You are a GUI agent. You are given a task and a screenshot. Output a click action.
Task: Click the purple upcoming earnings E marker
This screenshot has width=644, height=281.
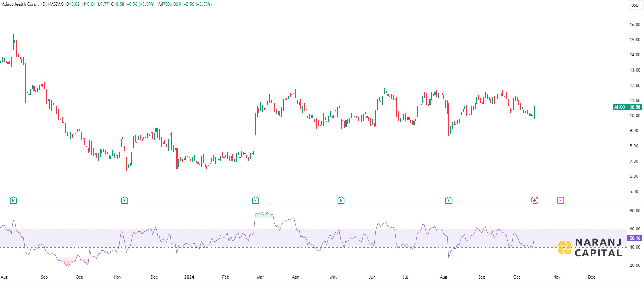(560, 201)
